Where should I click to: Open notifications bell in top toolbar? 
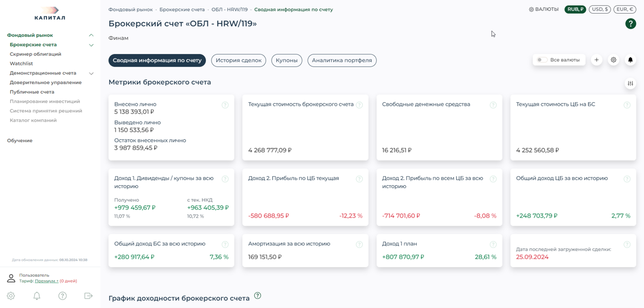click(630, 60)
